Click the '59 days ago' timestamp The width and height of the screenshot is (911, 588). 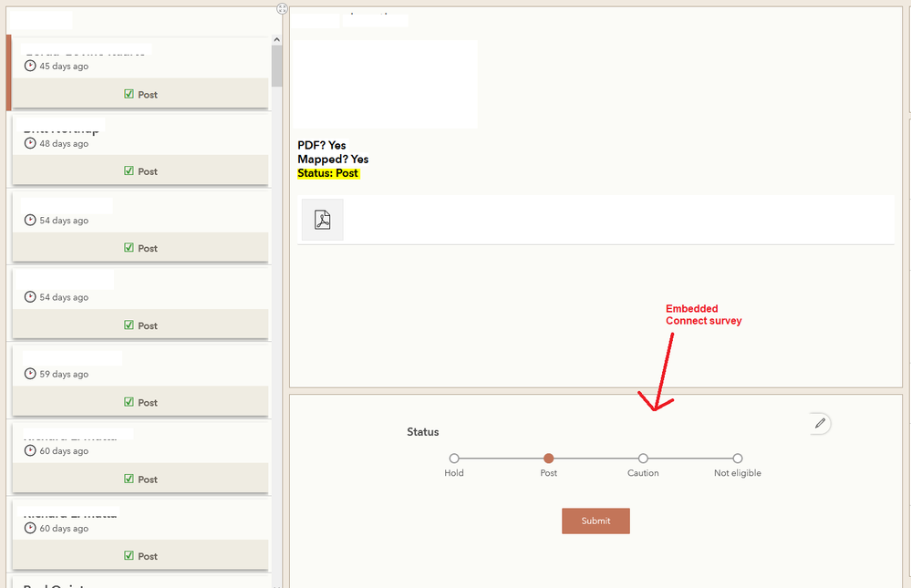[64, 374]
